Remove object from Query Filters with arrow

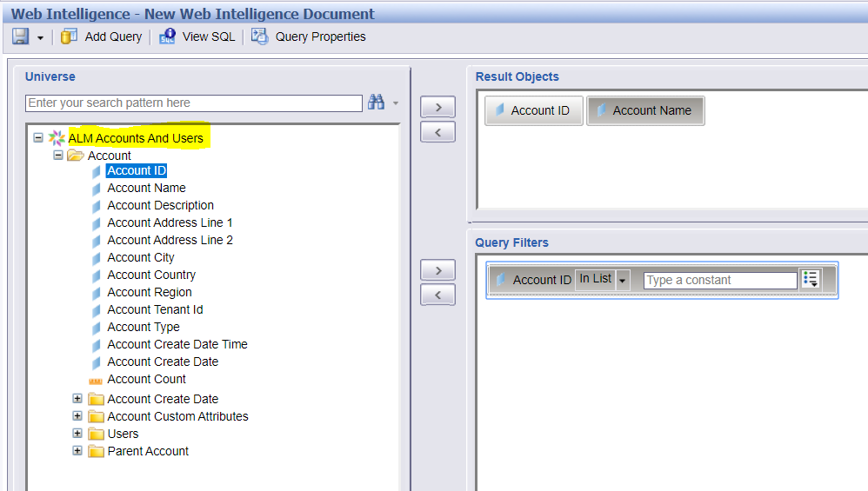pyautogui.click(x=437, y=295)
